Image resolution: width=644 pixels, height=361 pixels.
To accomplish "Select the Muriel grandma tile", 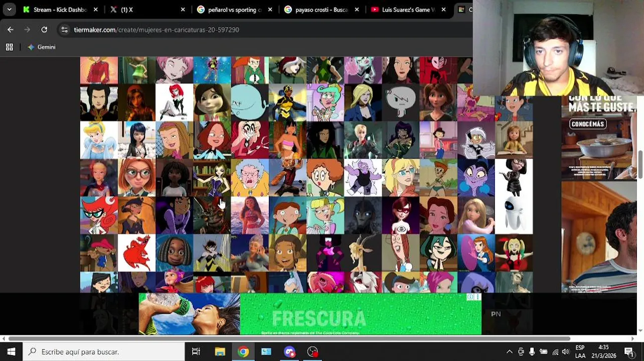I will tap(250, 177).
